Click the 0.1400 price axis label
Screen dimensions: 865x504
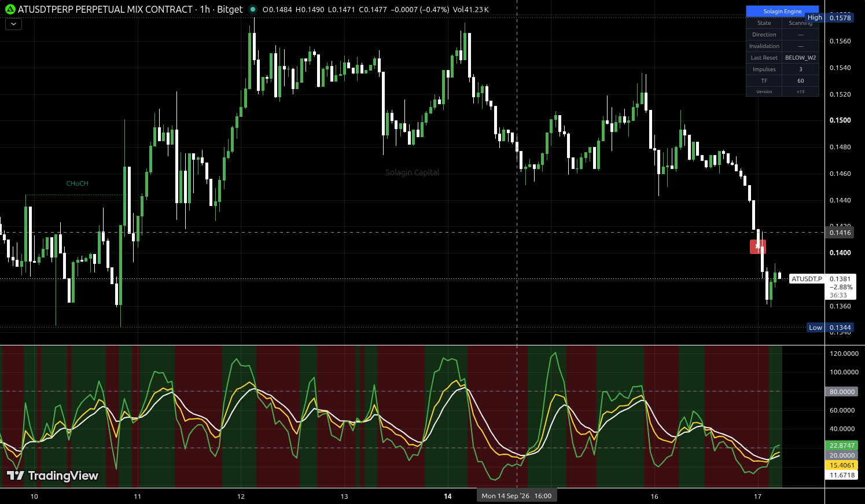tap(840, 253)
